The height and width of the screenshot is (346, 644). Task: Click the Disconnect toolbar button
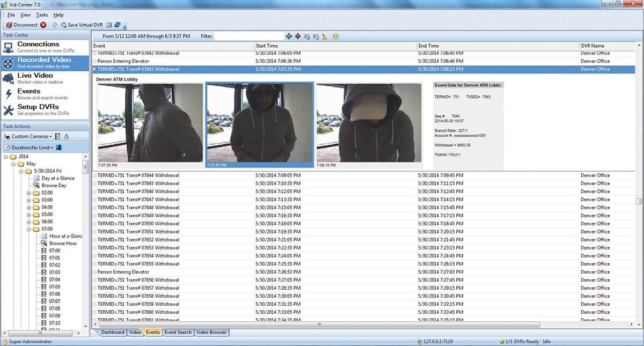point(22,25)
